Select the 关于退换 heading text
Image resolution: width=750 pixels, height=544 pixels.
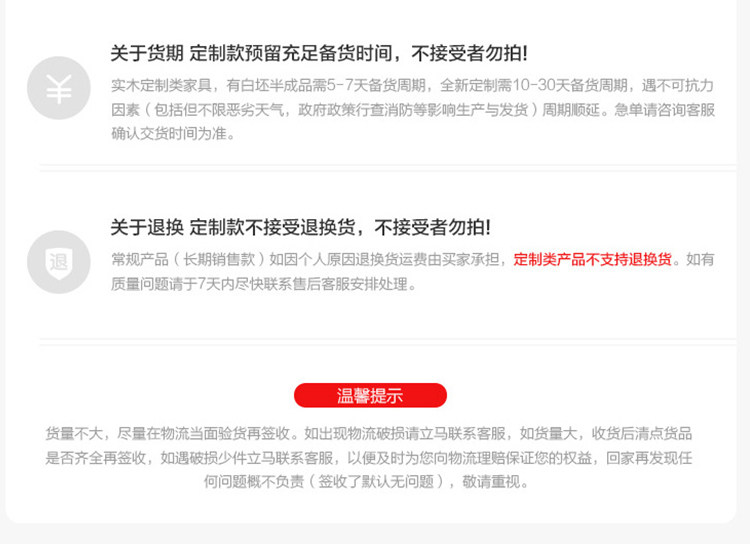(147, 227)
